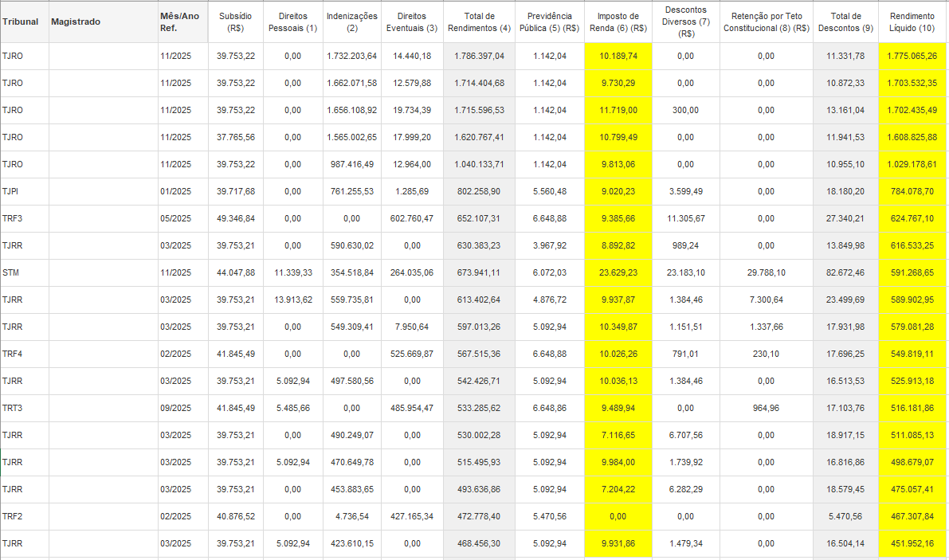
Task: Select net income cell 467.307,84
Action: (912, 516)
